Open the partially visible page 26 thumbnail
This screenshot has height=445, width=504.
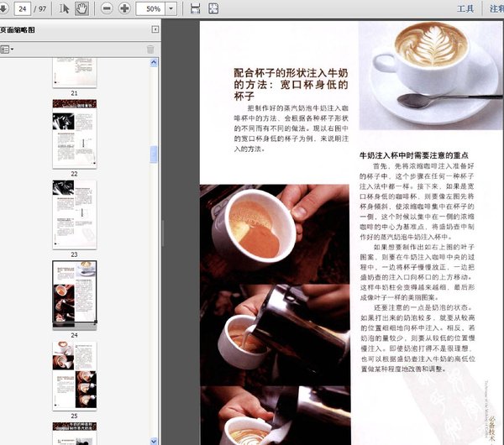pyautogui.click(x=75, y=433)
